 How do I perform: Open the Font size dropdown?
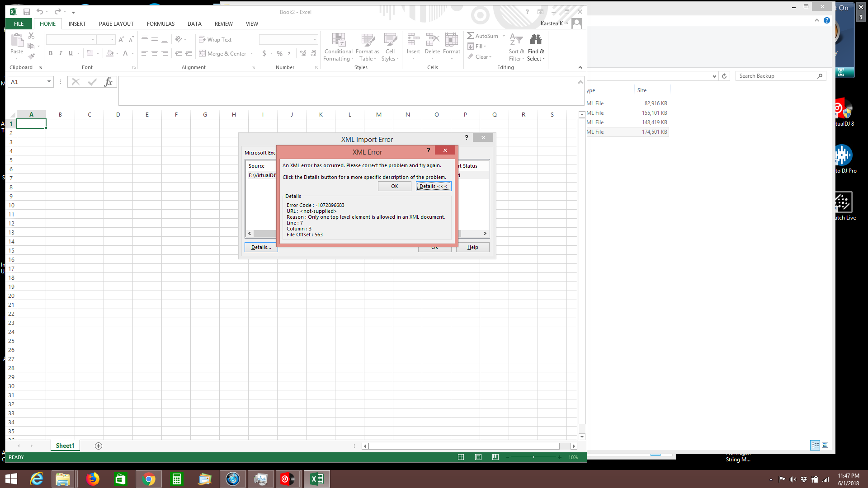pos(112,40)
